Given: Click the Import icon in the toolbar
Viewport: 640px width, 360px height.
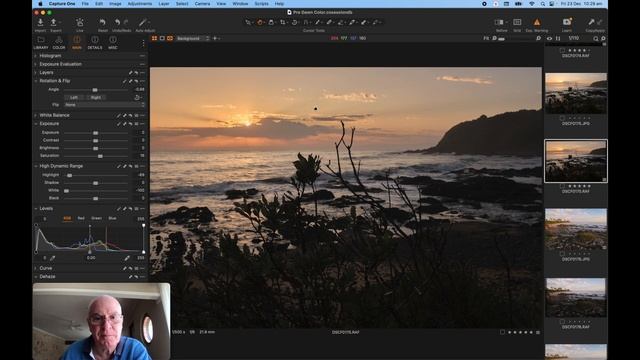Looking at the screenshot, I should coord(40,22).
